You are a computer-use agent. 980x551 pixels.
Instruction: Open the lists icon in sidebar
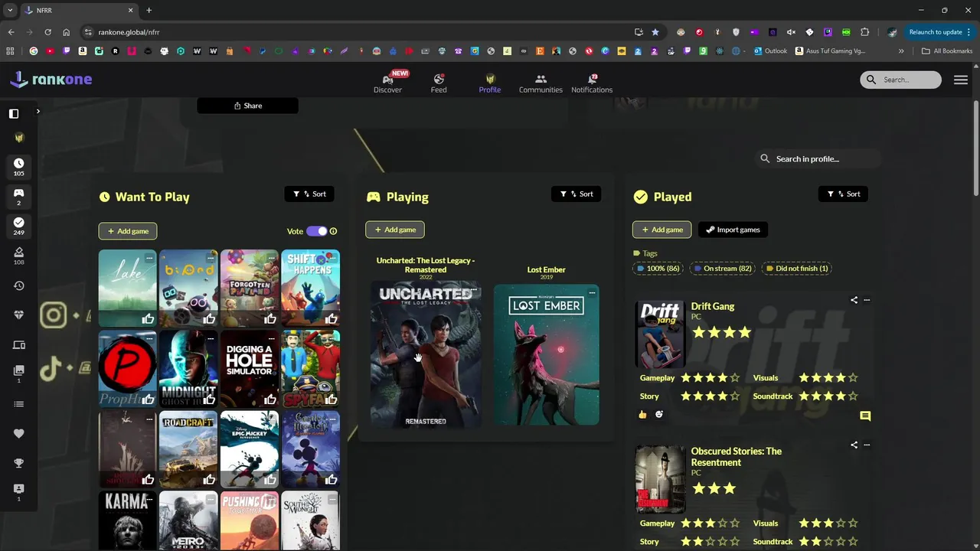pos(19,404)
